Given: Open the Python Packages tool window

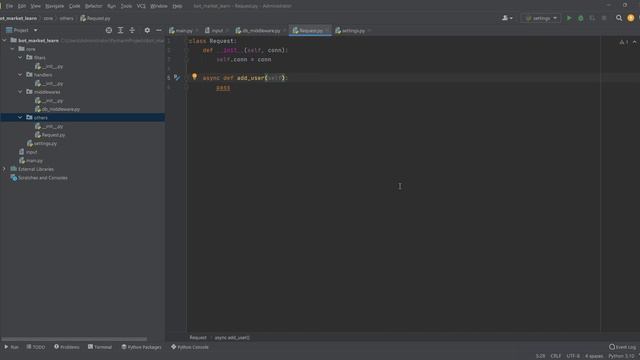Looking at the screenshot, I should (x=142, y=347).
